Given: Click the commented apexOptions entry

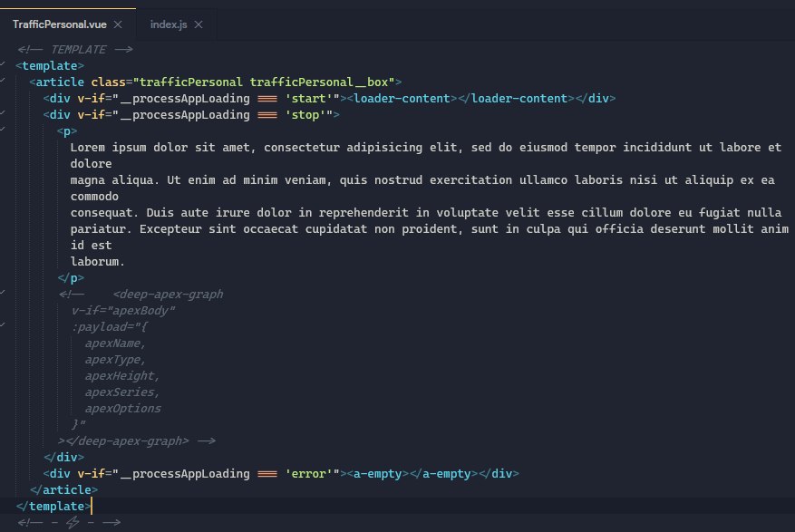Looking at the screenshot, I should 122,409.
